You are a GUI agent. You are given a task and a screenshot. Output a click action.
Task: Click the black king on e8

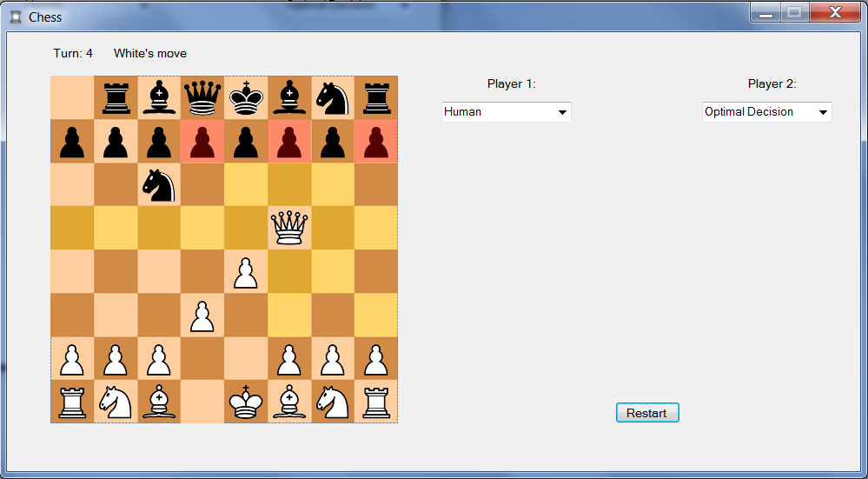pyautogui.click(x=246, y=98)
